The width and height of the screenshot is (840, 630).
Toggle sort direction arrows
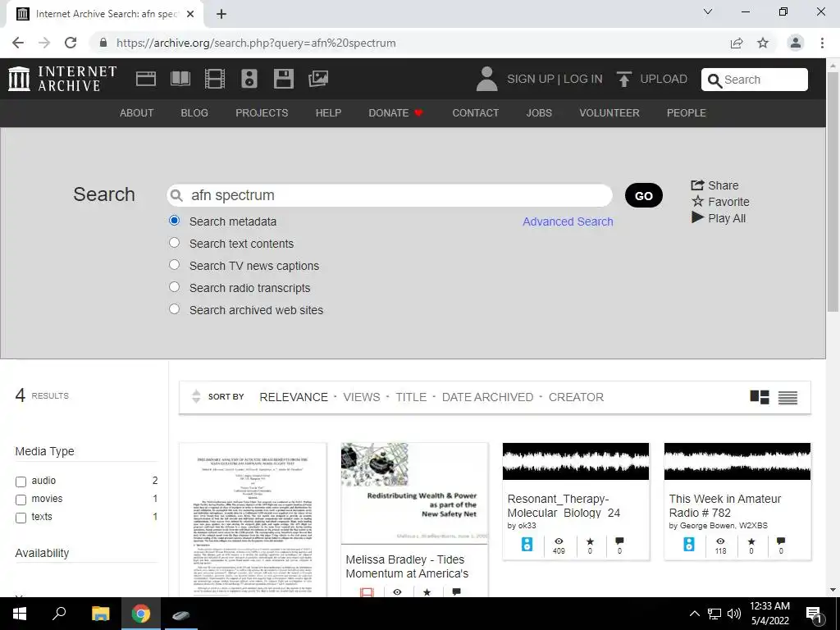pos(196,396)
